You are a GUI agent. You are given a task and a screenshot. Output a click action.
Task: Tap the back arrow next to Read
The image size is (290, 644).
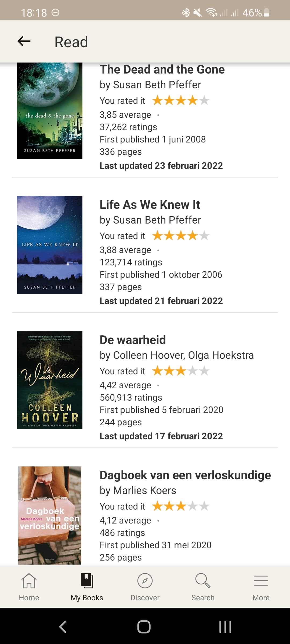point(24,41)
